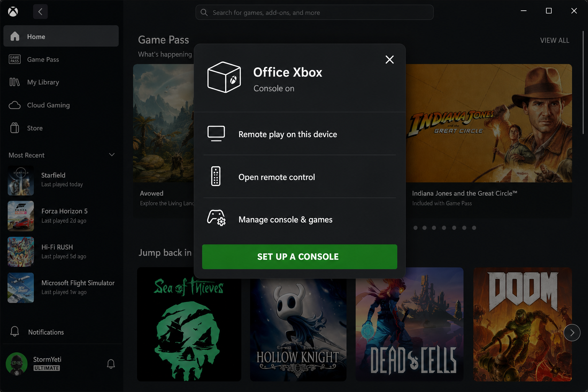Click the Store shopping bag icon
588x392 pixels.
[15, 128]
